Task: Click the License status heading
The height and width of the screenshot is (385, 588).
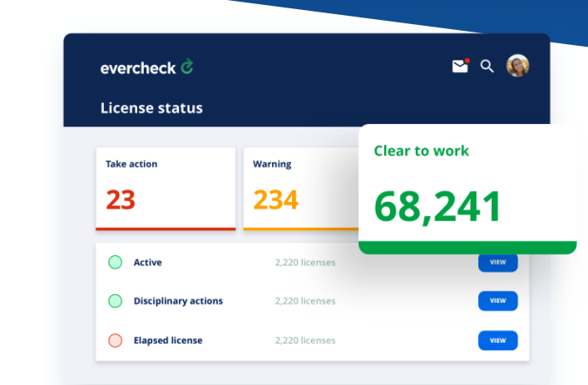Action: coord(151,108)
